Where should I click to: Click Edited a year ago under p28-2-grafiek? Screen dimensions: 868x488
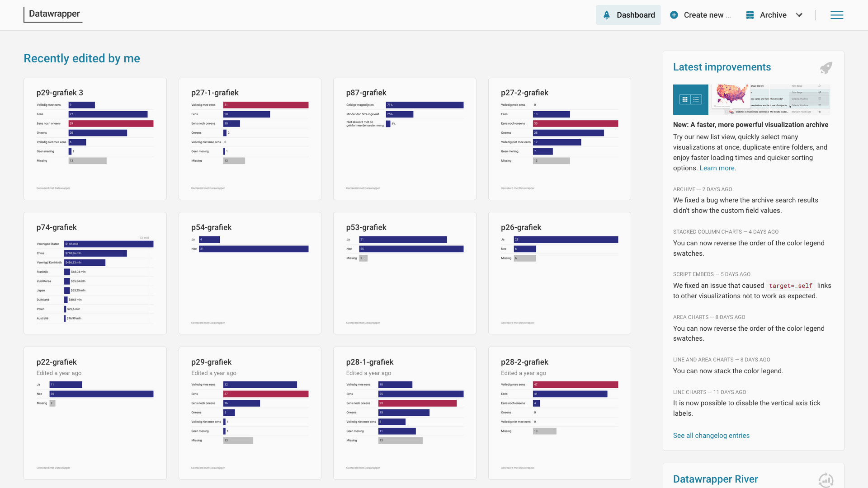coord(523,373)
